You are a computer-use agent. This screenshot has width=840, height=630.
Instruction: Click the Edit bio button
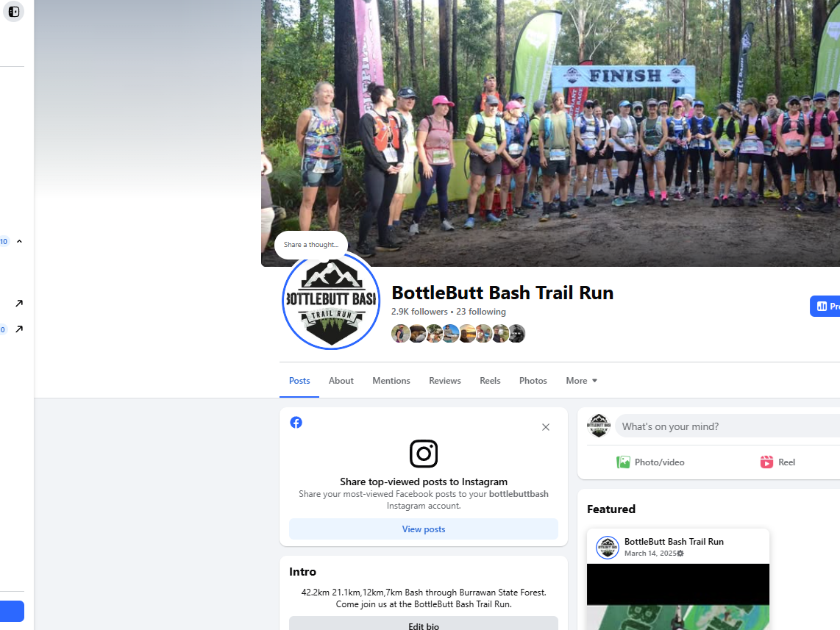(423, 623)
